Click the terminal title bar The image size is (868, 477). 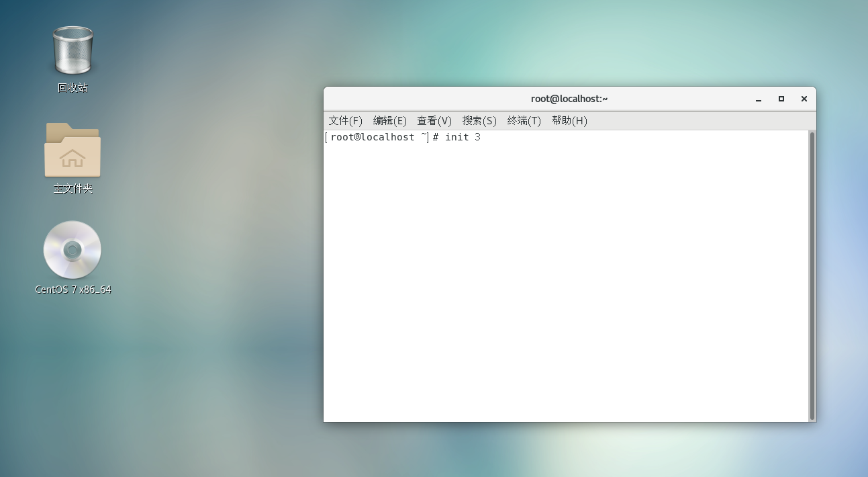click(568, 98)
